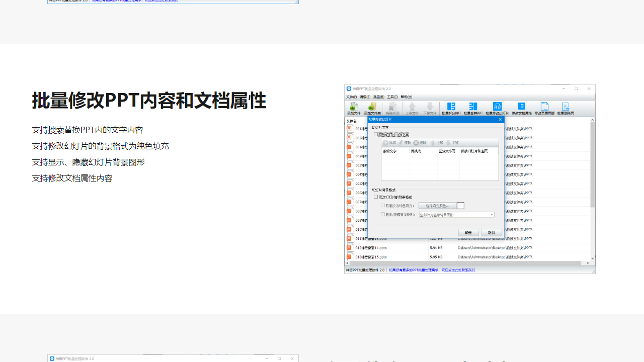Screen dimensions: 644x362
Task: Click the 确定 button in the dialog
Action: click(x=468, y=233)
